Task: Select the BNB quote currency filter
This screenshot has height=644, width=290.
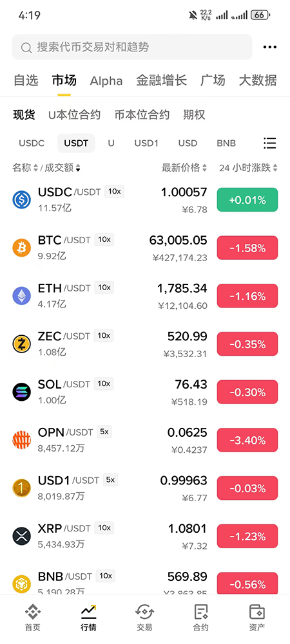Action: coord(226,143)
